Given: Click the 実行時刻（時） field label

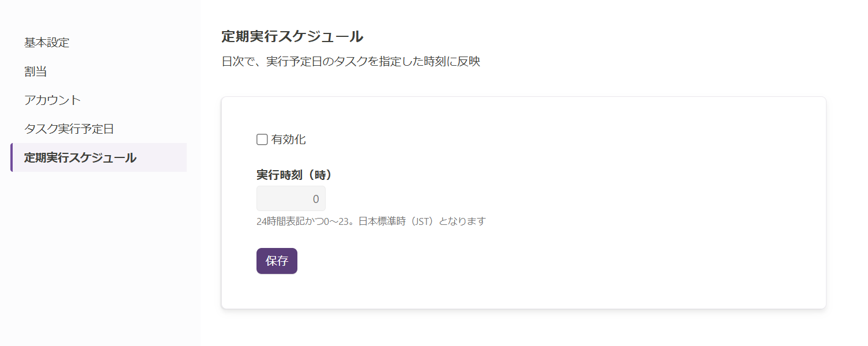Looking at the screenshot, I should tap(295, 175).
